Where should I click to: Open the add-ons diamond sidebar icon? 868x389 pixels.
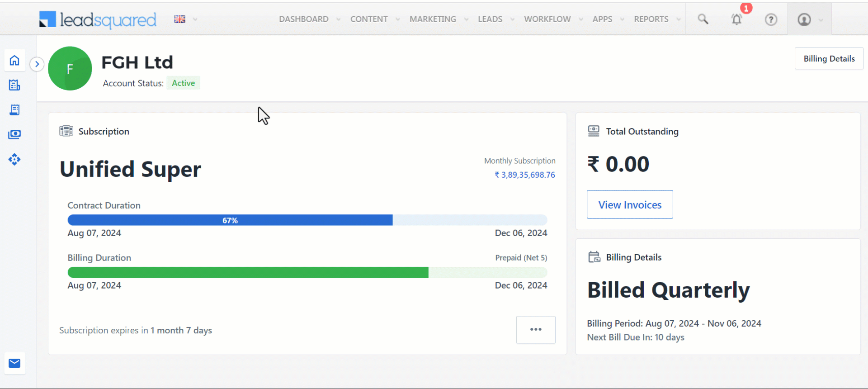pos(14,159)
